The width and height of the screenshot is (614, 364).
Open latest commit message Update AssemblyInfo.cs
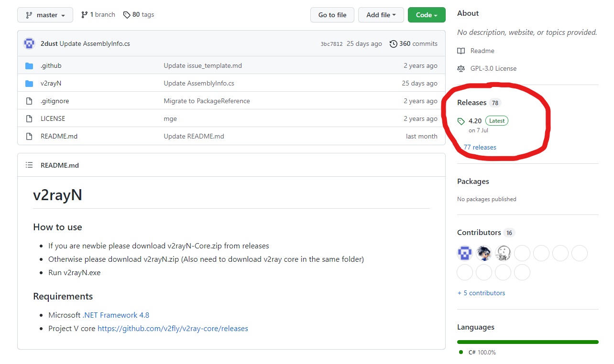tap(95, 43)
